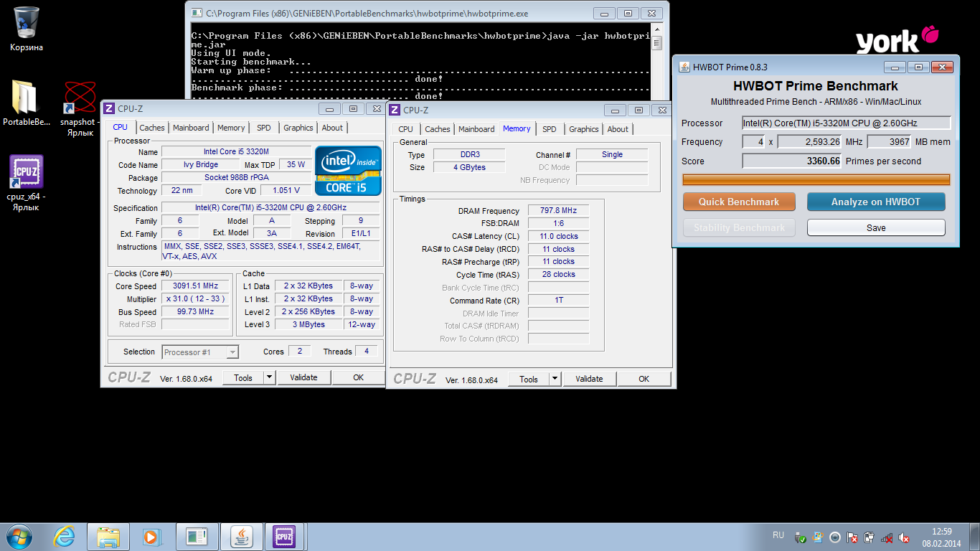Switch to CPU-Z from the taskbar
This screenshot has width=980, height=551.
click(x=285, y=537)
